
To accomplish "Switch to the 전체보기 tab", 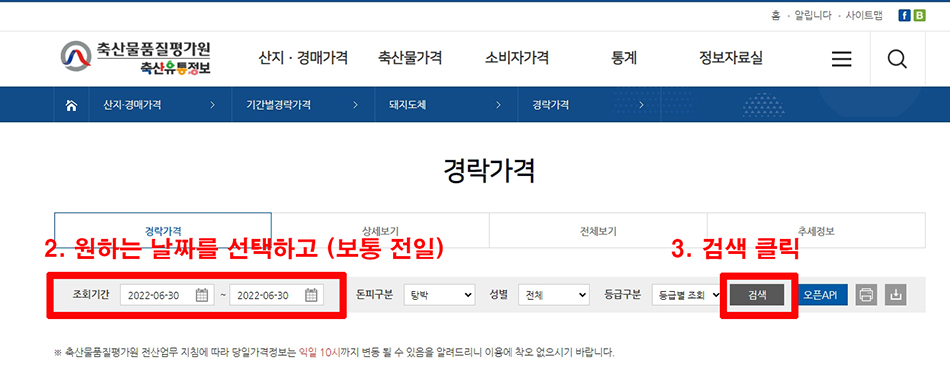I will 598,230.
